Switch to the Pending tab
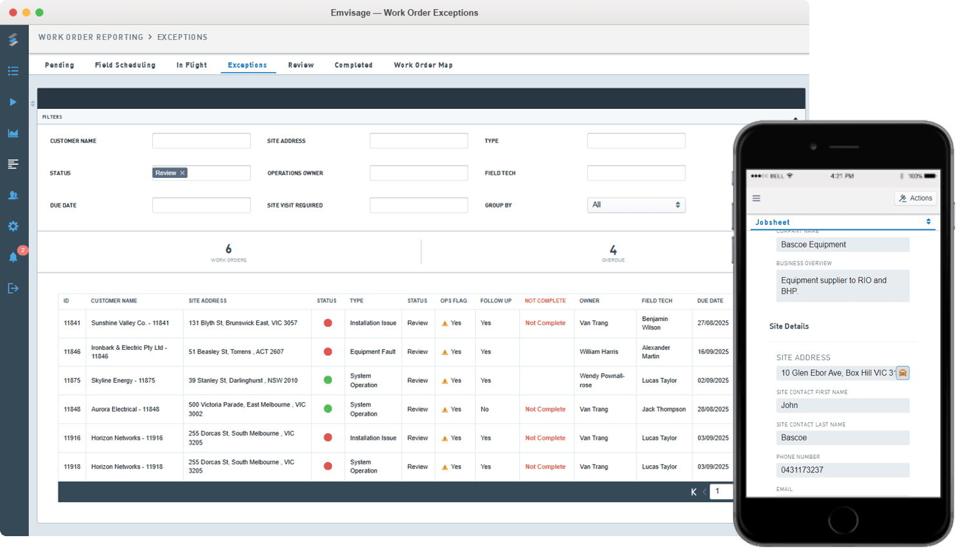 click(59, 65)
